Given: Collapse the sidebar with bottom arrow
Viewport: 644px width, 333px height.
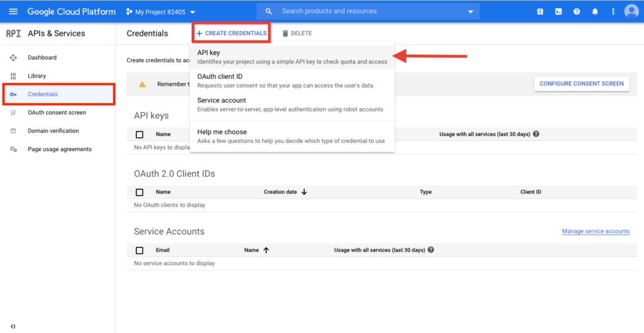Looking at the screenshot, I should [x=13, y=327].
